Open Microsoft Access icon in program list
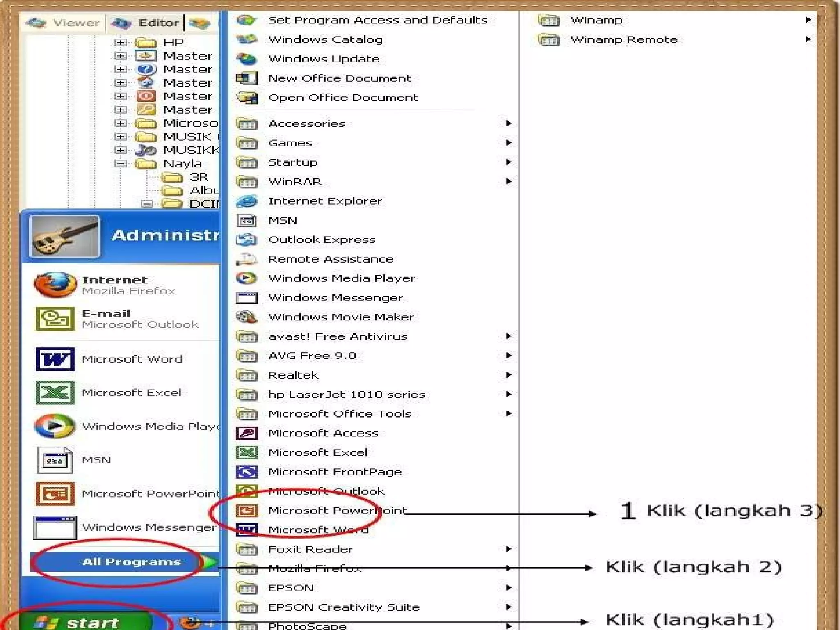The height and width of the screenshot is (630, 840). coord(247,433)
